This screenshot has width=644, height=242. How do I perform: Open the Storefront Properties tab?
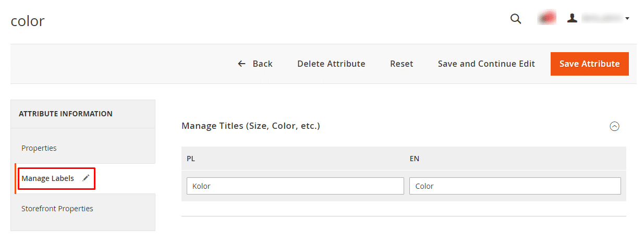pos(57,209)
